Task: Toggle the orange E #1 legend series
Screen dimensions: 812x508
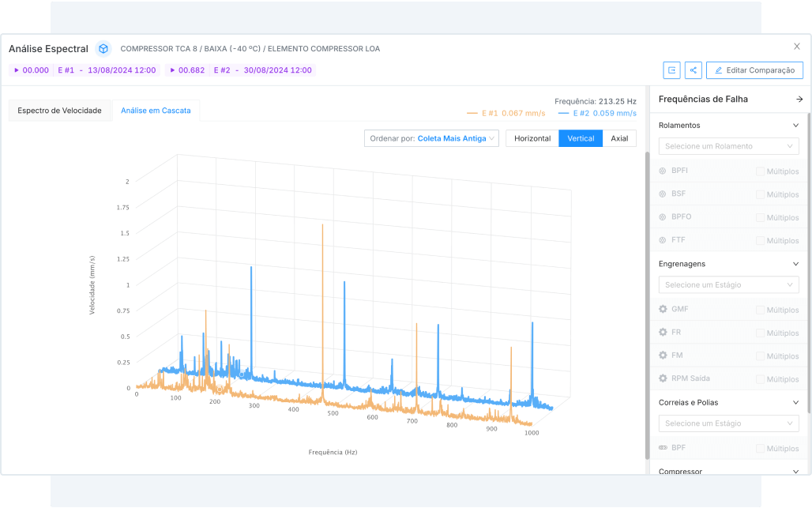Action: point(506,113)
